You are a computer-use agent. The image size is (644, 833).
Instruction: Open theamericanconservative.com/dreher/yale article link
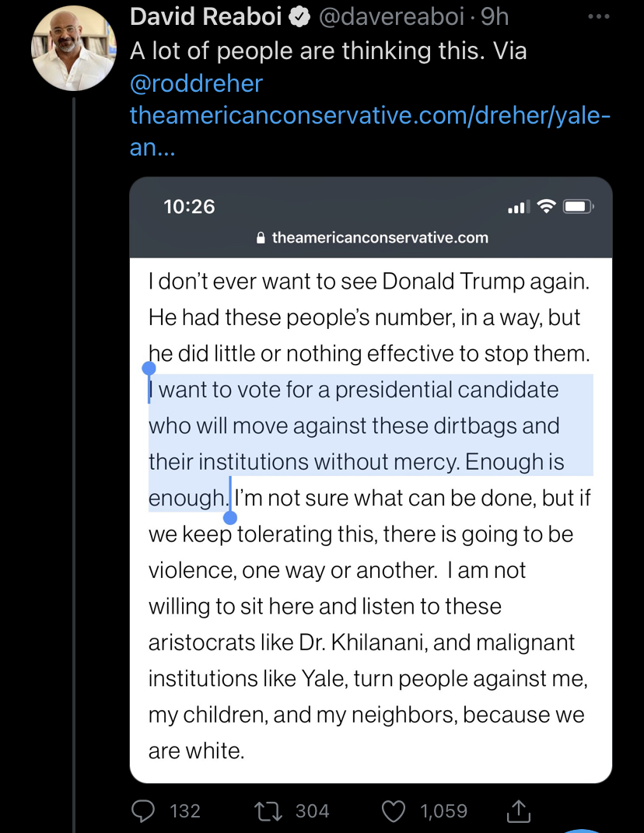coord(370,130)
